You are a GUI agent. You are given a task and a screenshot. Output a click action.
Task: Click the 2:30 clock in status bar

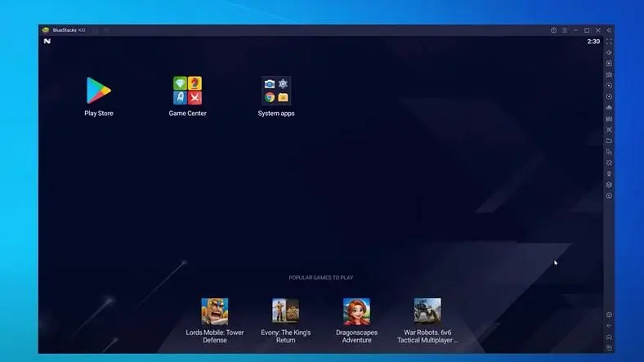pyautogui.click(x=593, y=42)
